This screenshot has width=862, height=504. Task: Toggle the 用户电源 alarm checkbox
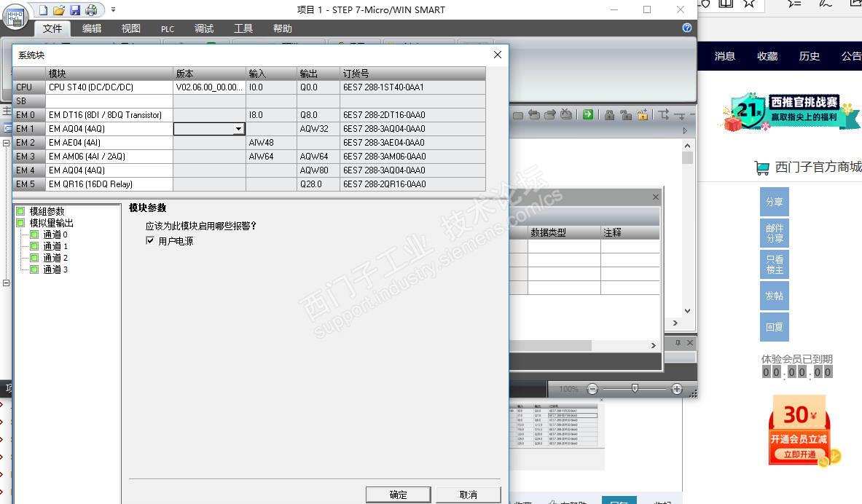point(150,240)
